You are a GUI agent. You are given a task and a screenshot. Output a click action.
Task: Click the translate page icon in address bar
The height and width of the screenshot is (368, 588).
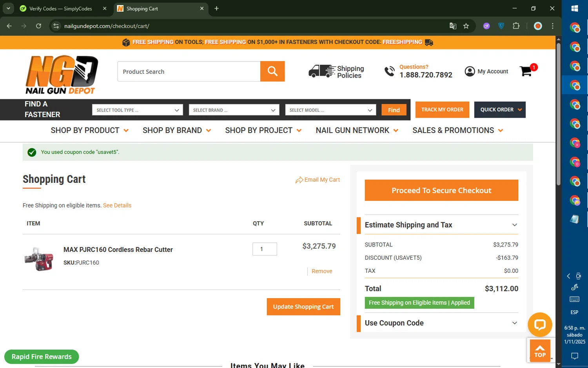point(453,26)
